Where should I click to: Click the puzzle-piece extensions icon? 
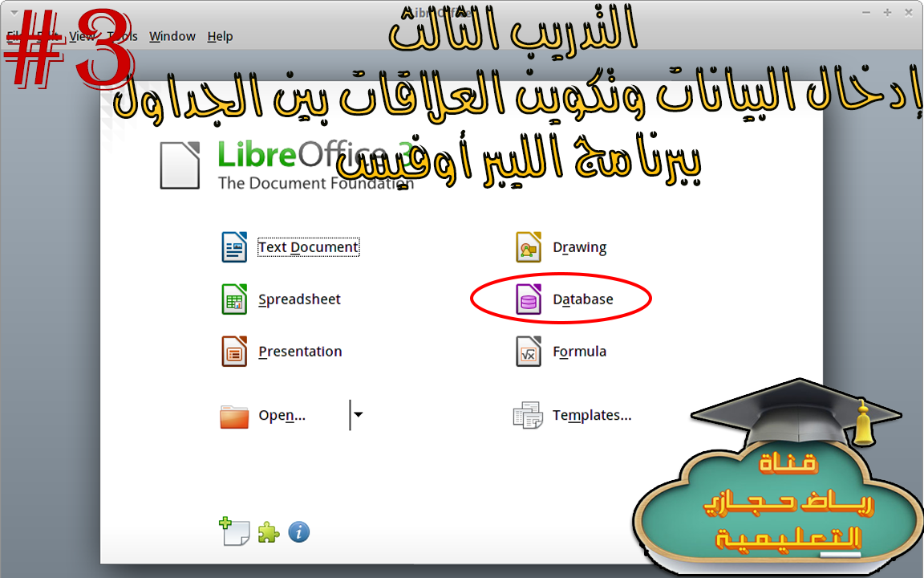pyautogui.click(x=269, y=532)
